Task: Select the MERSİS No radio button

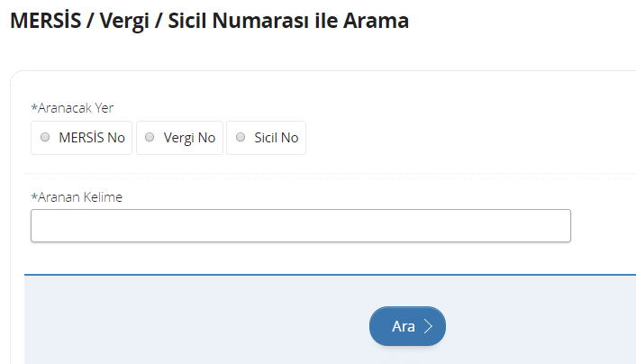Action: point(45,138)
